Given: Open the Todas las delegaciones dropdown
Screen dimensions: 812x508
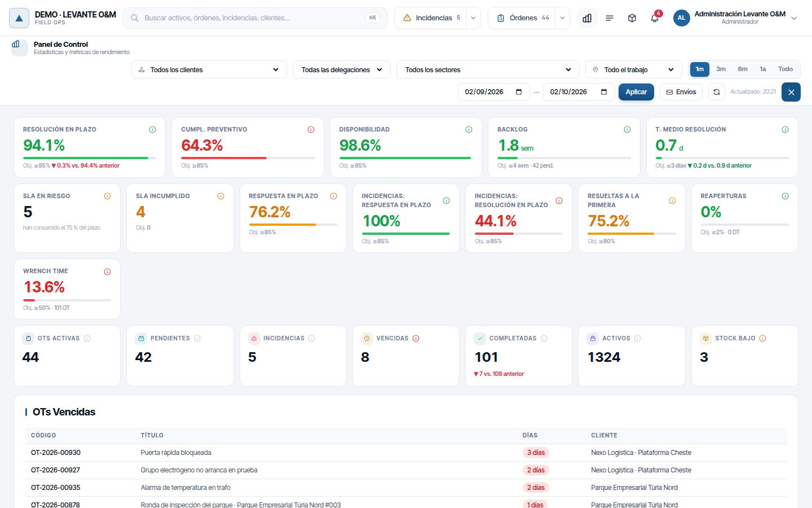Looking at the screenshot, I should [342, 69].
